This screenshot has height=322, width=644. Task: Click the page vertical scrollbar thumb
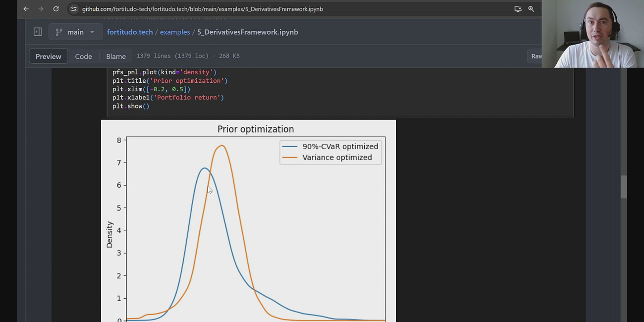click(x=624, y=187)
